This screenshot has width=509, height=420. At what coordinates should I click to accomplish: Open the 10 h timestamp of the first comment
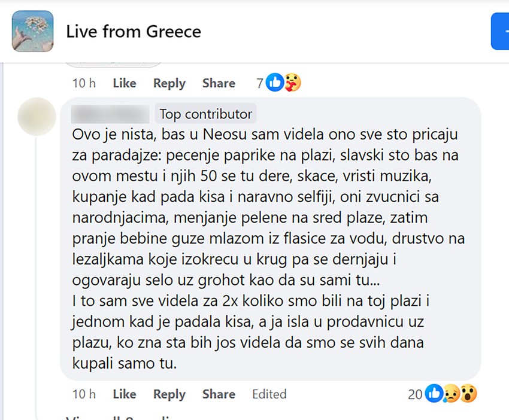click(x=84, y=83)
